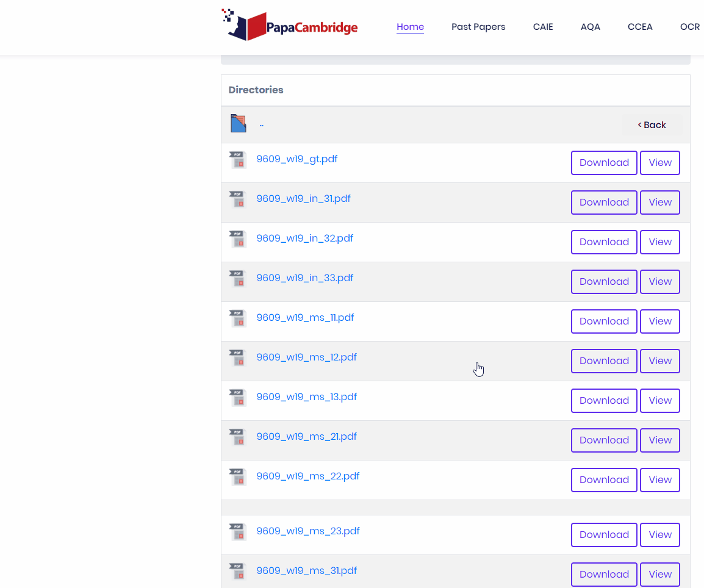Select the Home navigation item
The image size is (704, 588).
410,27
